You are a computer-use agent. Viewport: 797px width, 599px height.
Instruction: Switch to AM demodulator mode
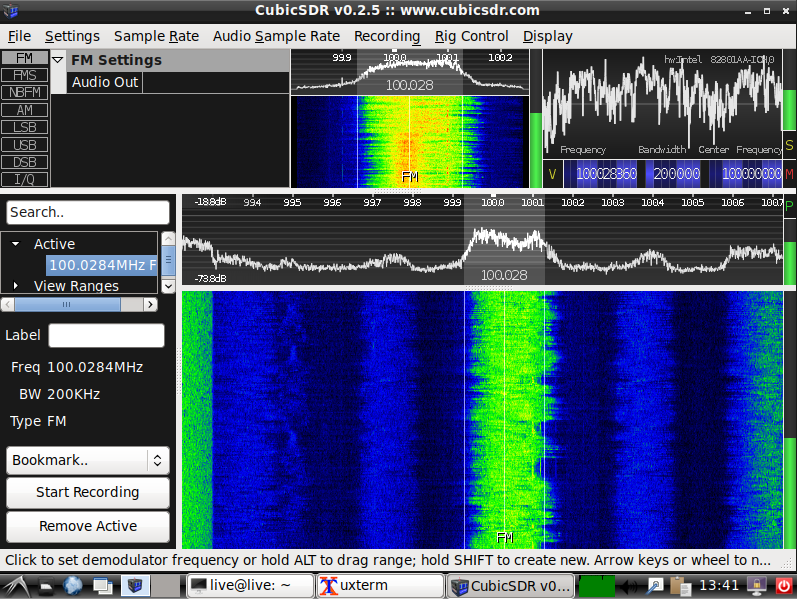(x=24, y=110)
